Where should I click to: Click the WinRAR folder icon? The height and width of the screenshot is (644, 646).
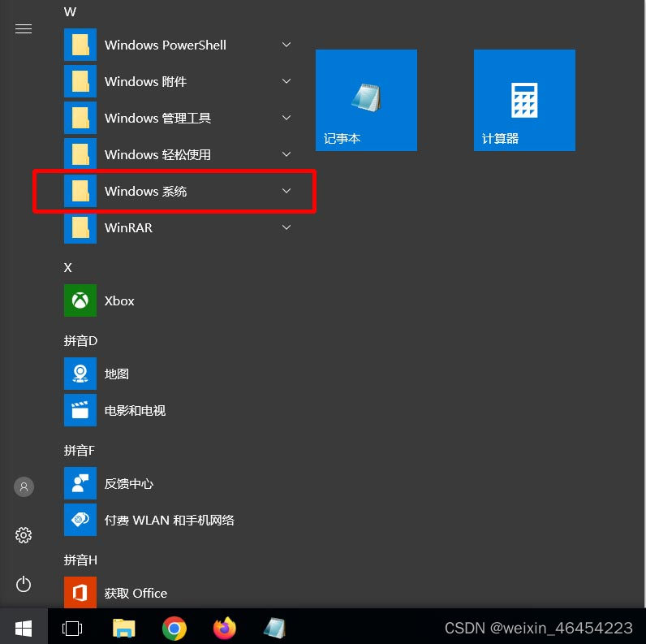pyautogui.click(x=80, y=227)
